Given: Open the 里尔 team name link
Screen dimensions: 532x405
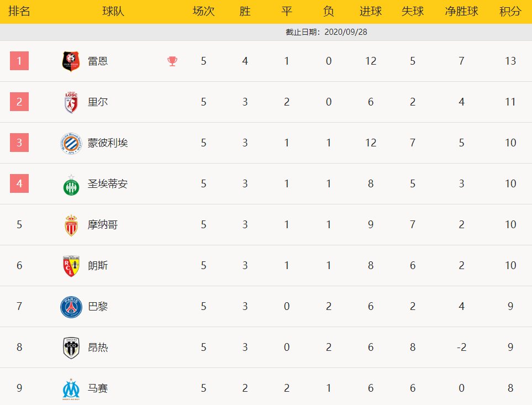Looking at the screenshot, I should pyautogui.click(x=98, y=102).
